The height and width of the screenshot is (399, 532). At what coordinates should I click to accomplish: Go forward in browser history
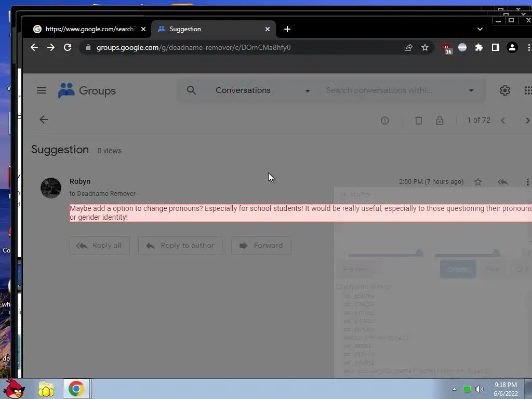click(x=51, y=47)
